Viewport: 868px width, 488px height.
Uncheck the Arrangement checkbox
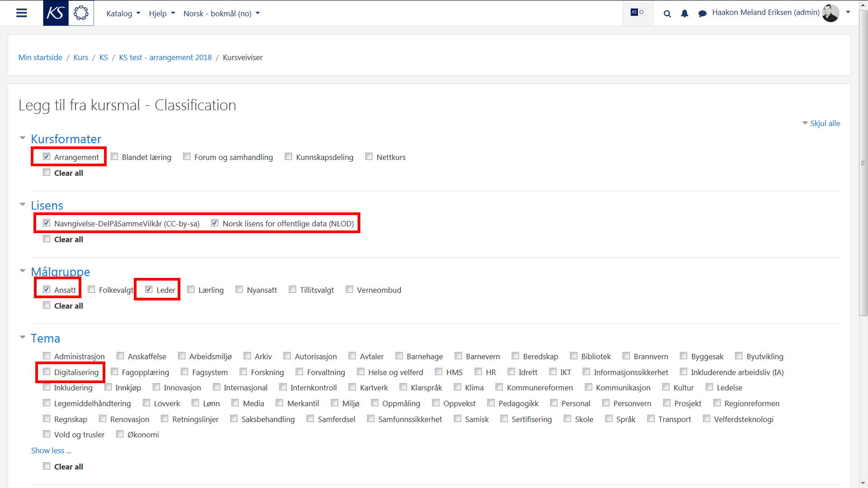pos(47,157)
